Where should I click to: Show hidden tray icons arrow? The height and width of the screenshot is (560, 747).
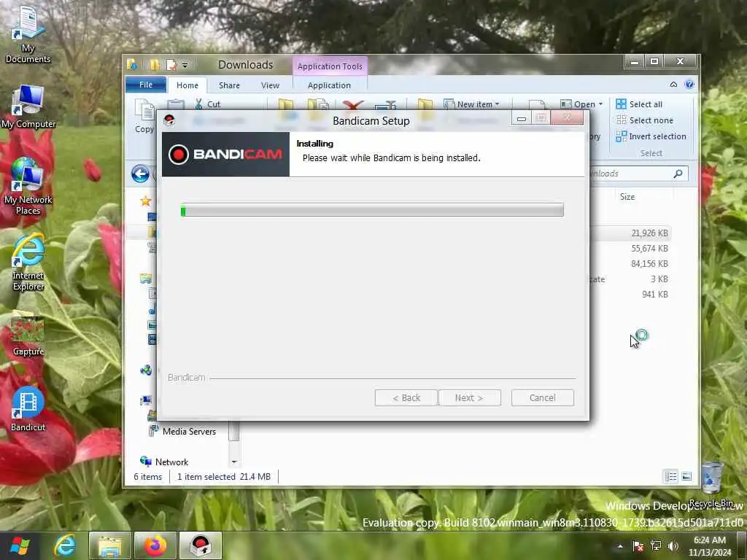620,546
